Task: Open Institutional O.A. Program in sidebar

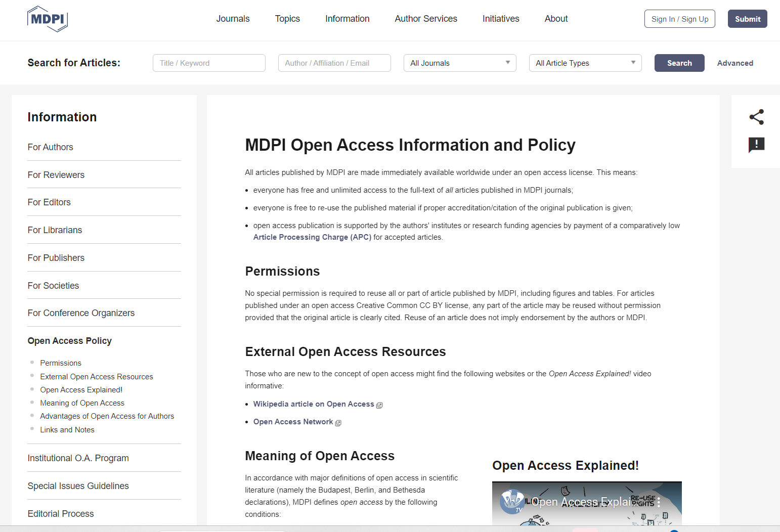Action: (x=78, y=458)
